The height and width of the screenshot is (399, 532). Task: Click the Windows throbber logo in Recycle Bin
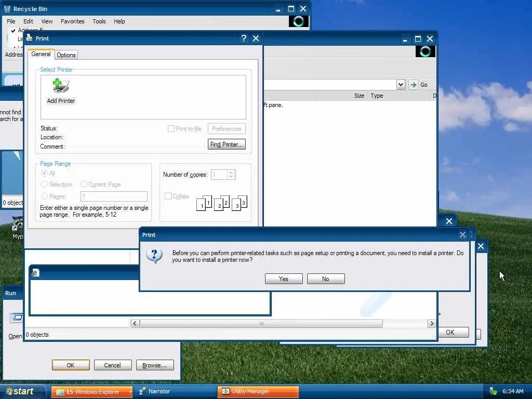pos(299,21)
